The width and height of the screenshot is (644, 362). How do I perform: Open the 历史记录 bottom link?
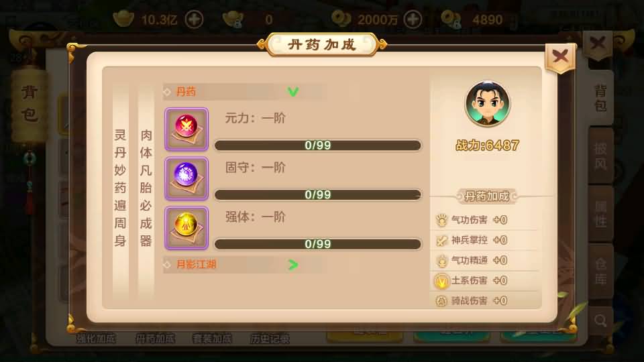tap(270, 339)
